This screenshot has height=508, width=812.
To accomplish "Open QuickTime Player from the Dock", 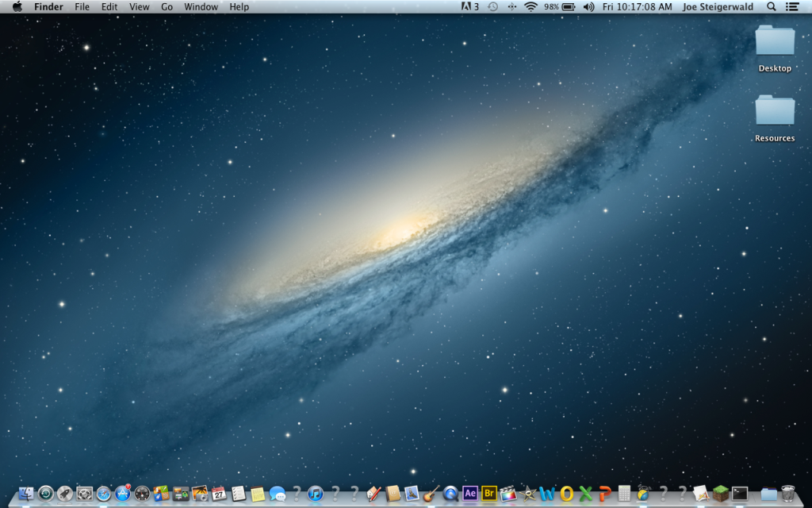I will coord(450,494).
